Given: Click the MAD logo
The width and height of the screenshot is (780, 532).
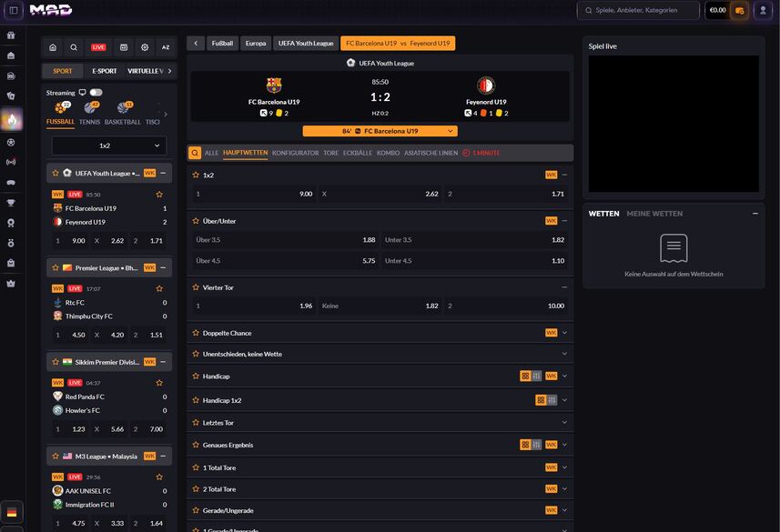Looking at the screenshot, I should (51, 10).
